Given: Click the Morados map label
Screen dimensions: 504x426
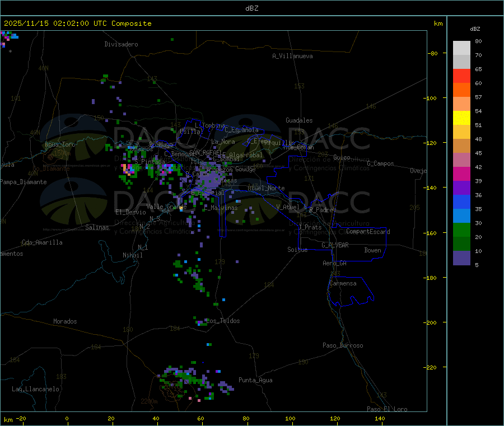Looking at the screenshot, I should [66, 321].
